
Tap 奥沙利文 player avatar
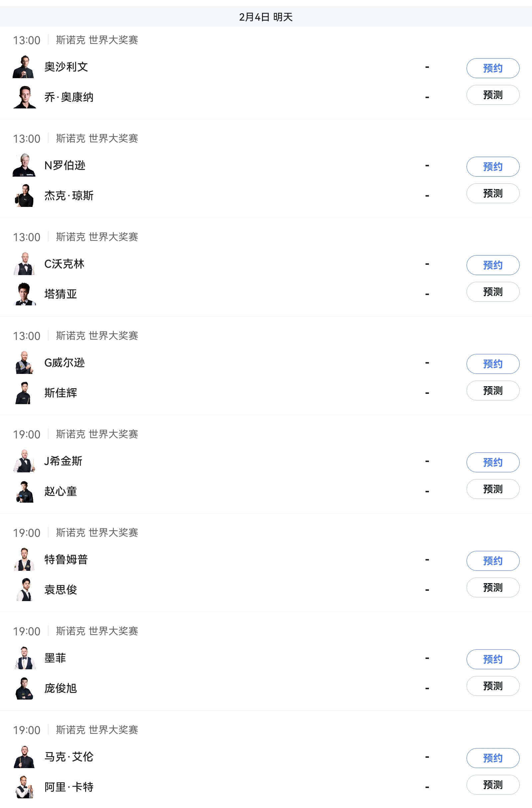pos(24,67)
